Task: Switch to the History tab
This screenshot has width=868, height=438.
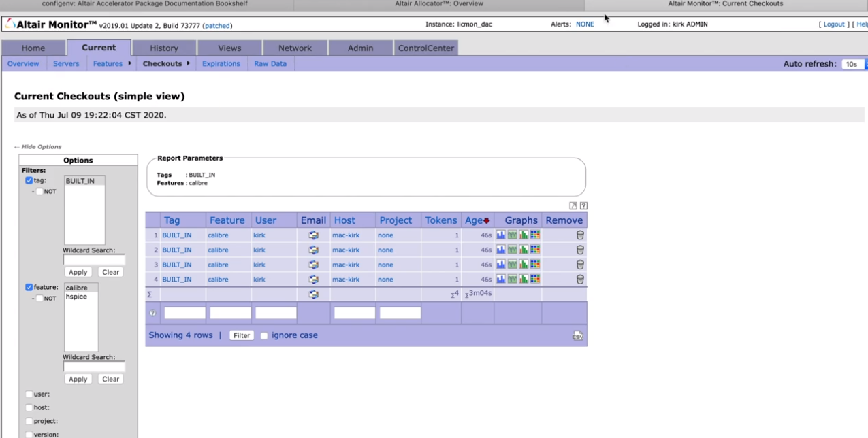Action: point(164,48)
